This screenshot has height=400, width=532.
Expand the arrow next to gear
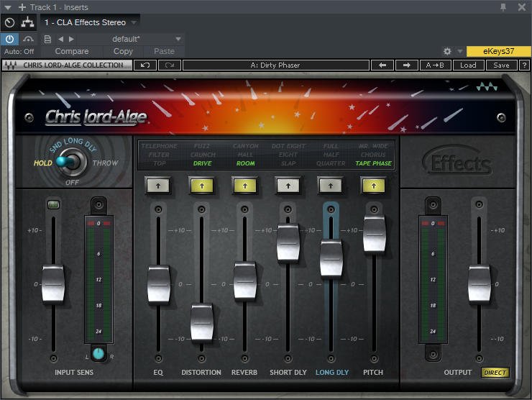click(x=459, y=51)
